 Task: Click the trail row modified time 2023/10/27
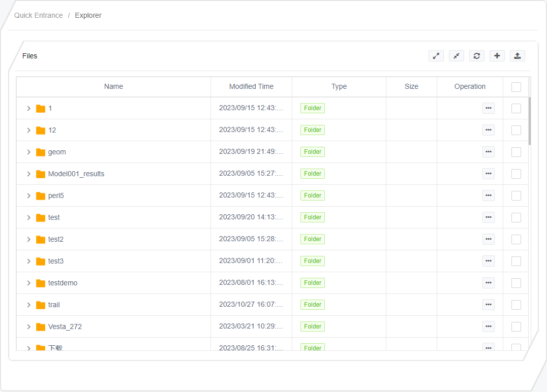point(251,305)
